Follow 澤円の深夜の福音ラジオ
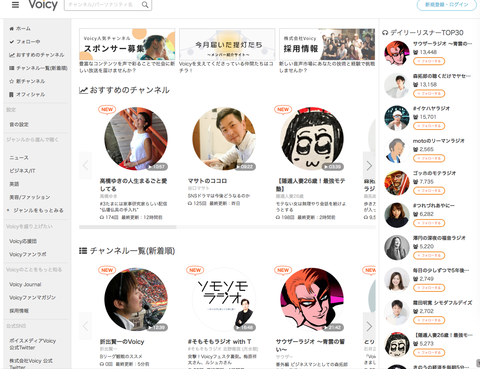 429,255
